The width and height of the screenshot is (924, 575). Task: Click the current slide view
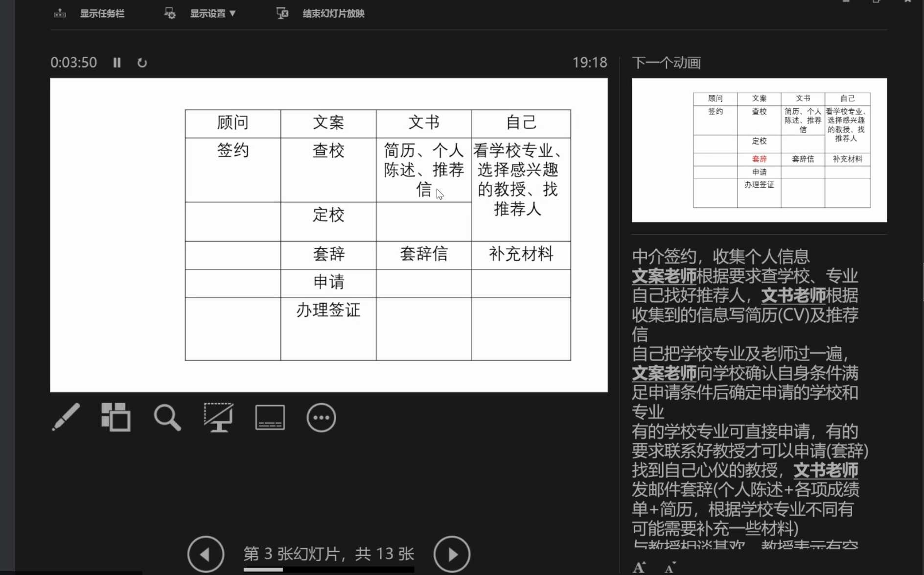pyautogui.click(x=328, y=235)
